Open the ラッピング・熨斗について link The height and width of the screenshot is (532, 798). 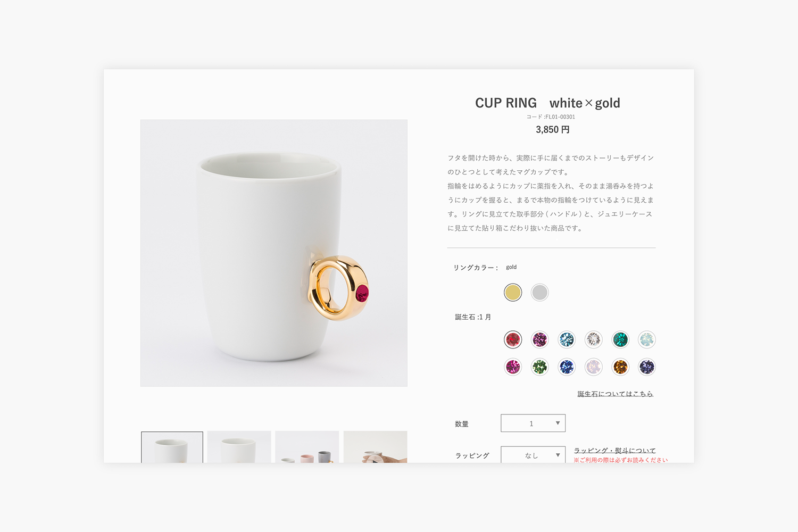click(x=614, y=451)
